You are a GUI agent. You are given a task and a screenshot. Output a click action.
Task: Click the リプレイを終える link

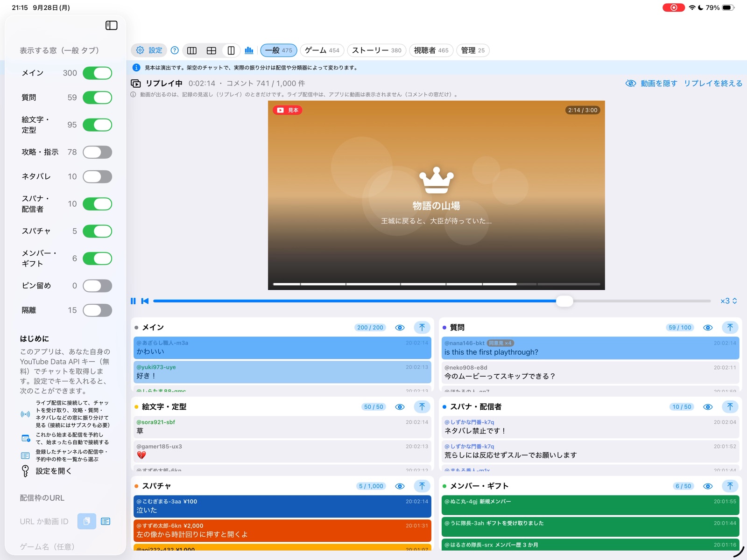(713, 84)
